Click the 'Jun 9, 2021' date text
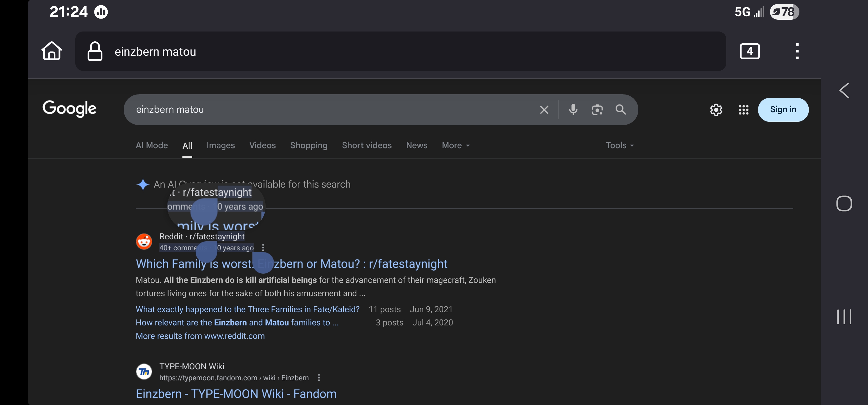The width and height of the screenshot is (868, 405). click(431, 309)
